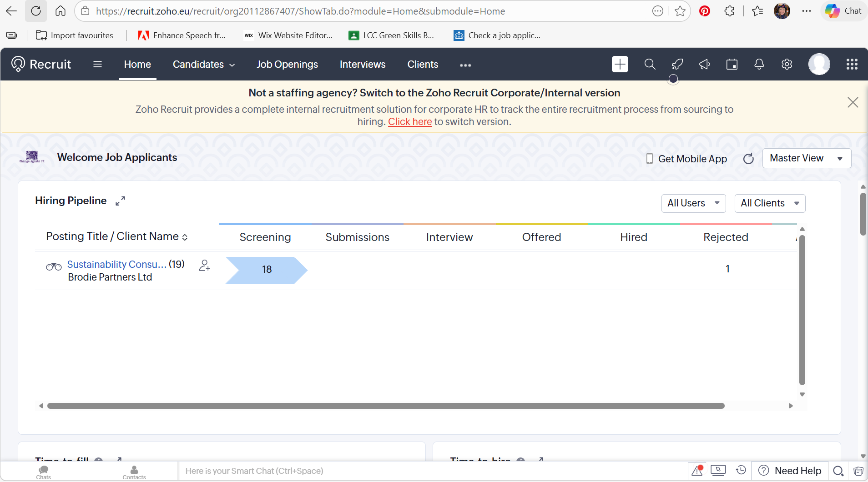
Task: Click the Zoho Recruit logo
Action: pos(41,64)
